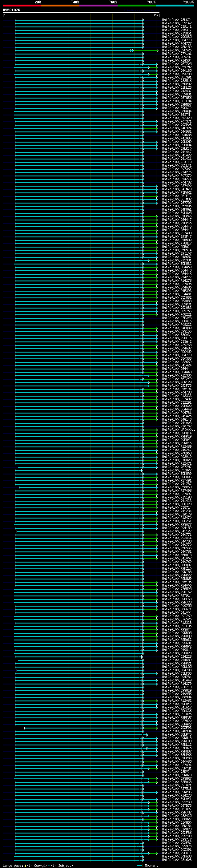This screenshot has width=197, height=868.
Task: Select hit label UniRef100_Q0H633
Action: point(176,857)
